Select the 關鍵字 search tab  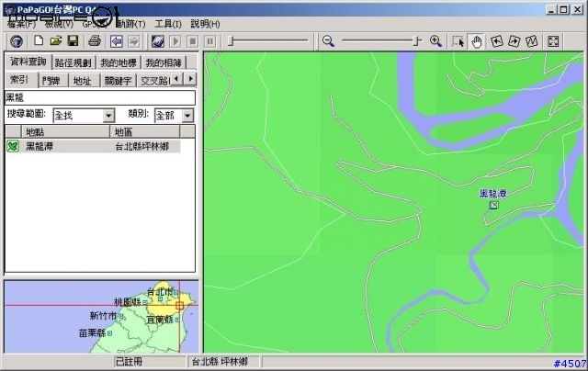tap(119, 81)
